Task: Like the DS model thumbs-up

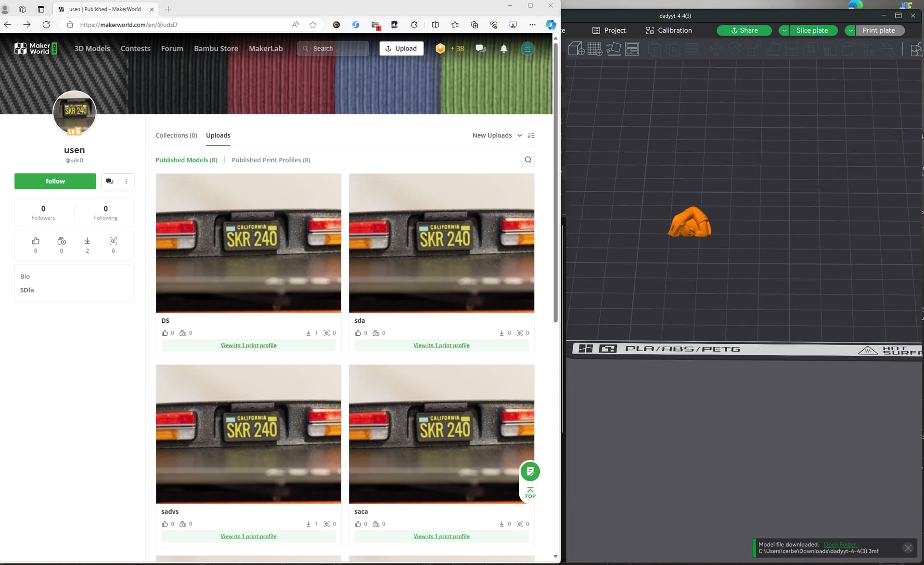Action: pos(165,333)
